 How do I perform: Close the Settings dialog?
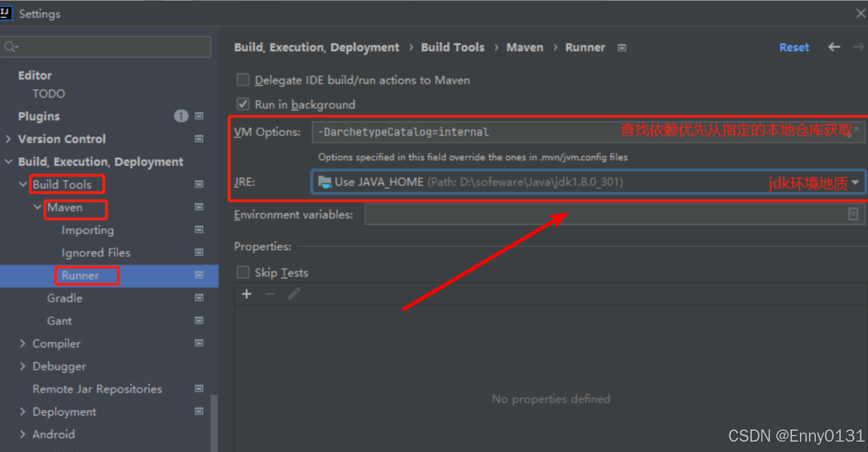pos(860,13)
